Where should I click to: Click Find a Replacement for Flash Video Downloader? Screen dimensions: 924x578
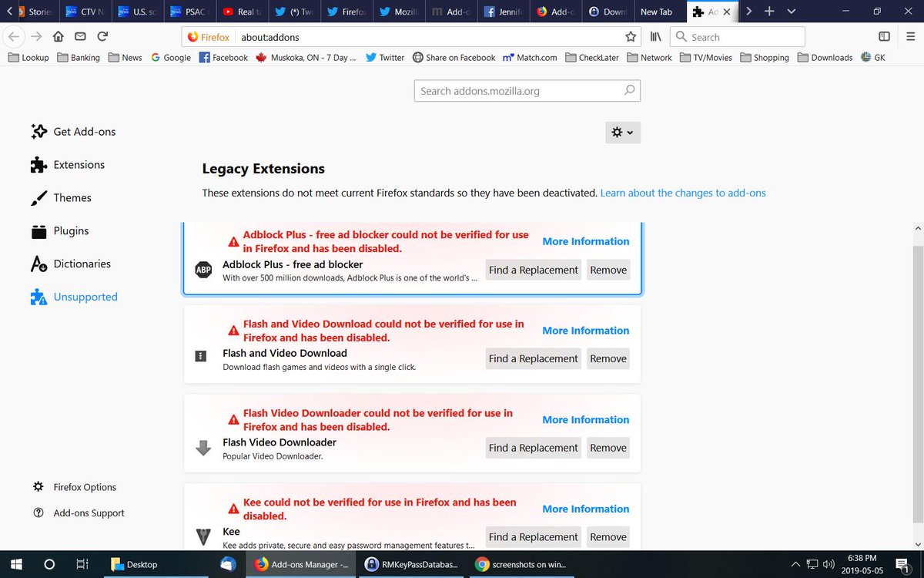pos(533,448)
